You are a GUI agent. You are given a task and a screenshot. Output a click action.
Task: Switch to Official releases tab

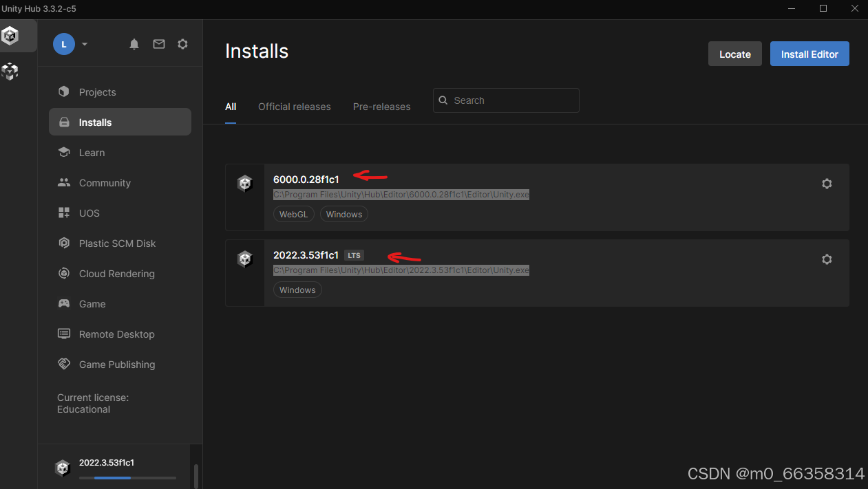coord(295,107)
